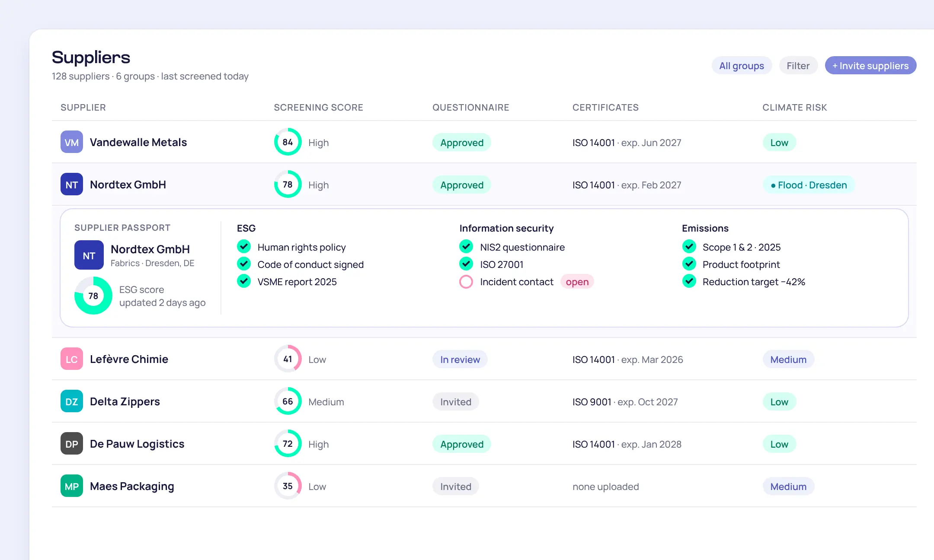This screenshot has width=934, height=560.
Task: Click the LC avatar for Lefèvre Chimie
Action: point(72,359)
